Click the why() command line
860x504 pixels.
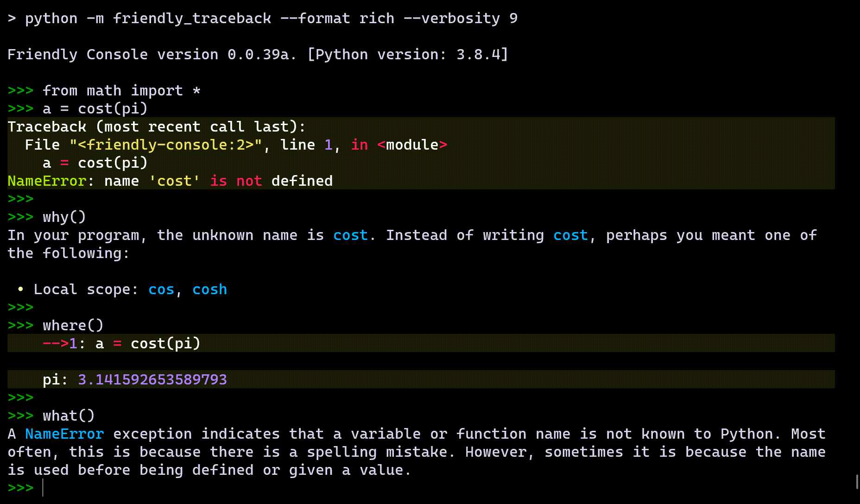tap(63, 217)
